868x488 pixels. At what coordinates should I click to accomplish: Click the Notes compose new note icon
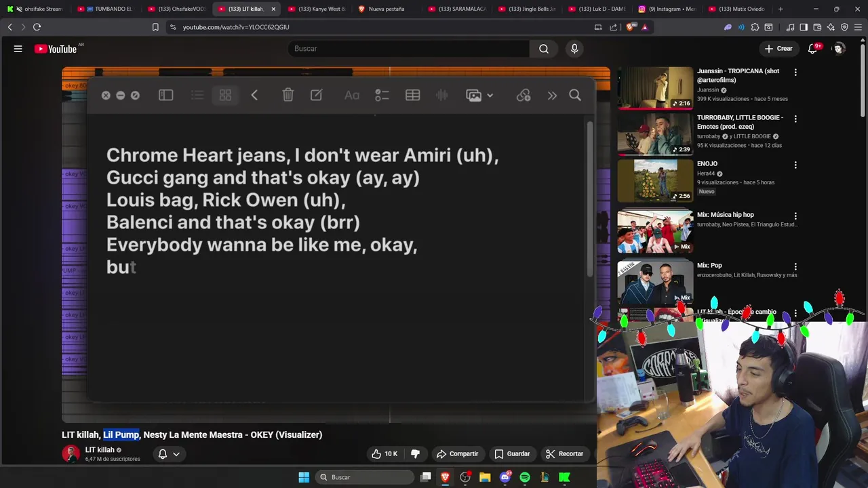coord(317,95)
